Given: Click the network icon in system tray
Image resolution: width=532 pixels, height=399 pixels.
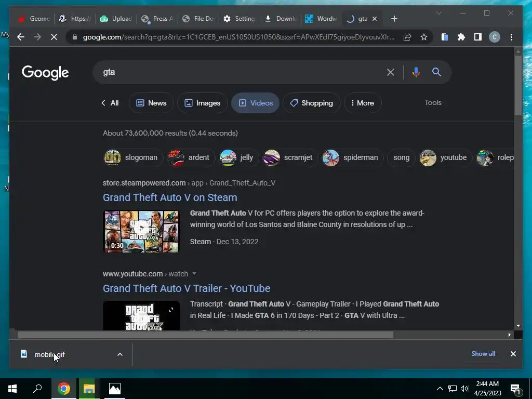Looking at the screenshot, I should [x=453, y=389].
